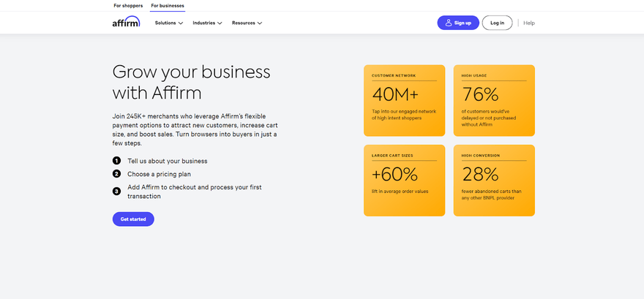
Task: Click 'Choose a pricing plan' text
Action: point(159,174)
